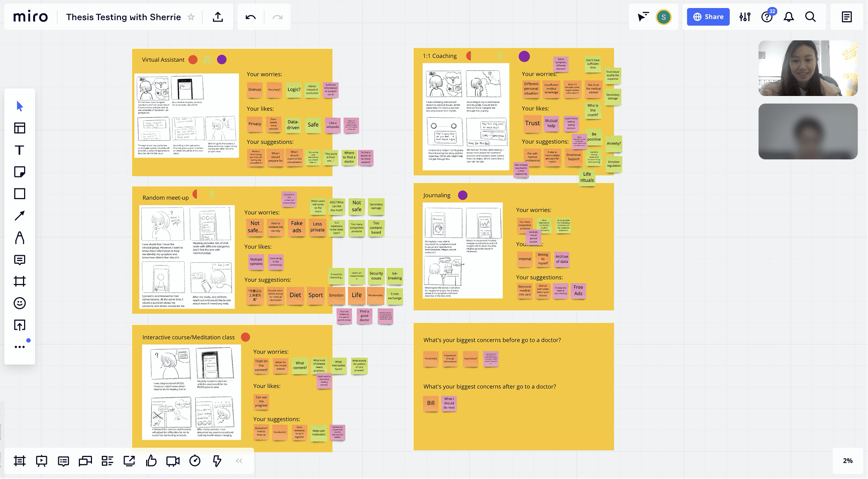Start a voting session thumbs-up icon
This screenshot has height=479, width=868.
point(151,461)
